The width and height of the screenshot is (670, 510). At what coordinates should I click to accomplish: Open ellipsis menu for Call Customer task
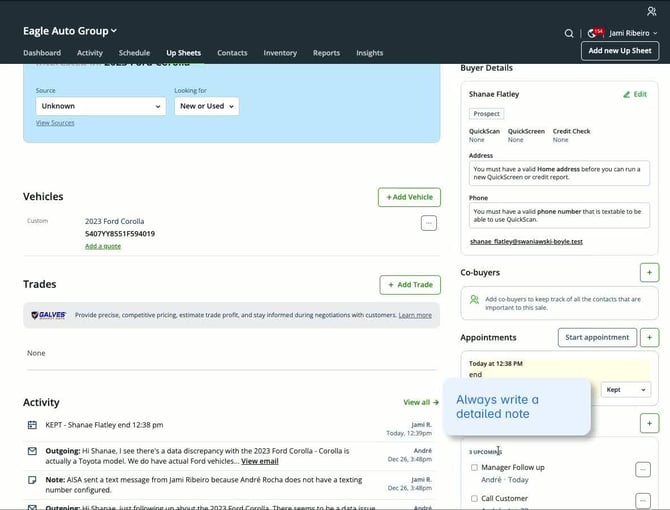[x=643, y=499]
